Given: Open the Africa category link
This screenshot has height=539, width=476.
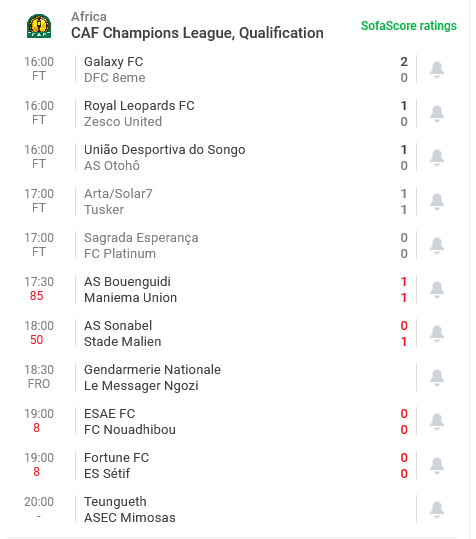Looking at the screenshot, I should click(89, 16).
